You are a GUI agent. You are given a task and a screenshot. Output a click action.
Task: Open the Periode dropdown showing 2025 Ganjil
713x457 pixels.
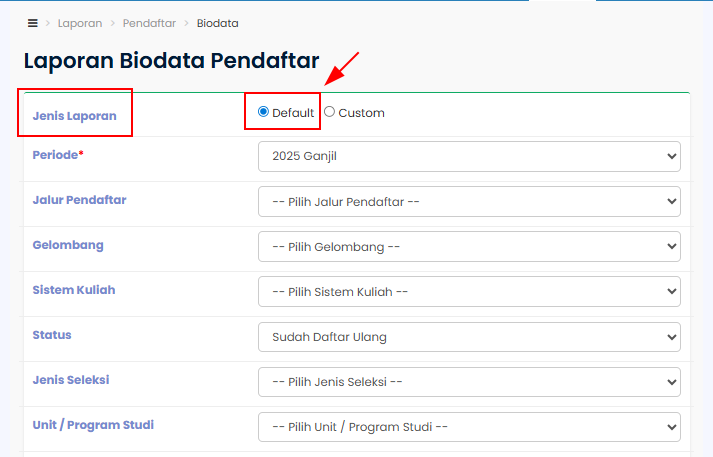[469, 157]
